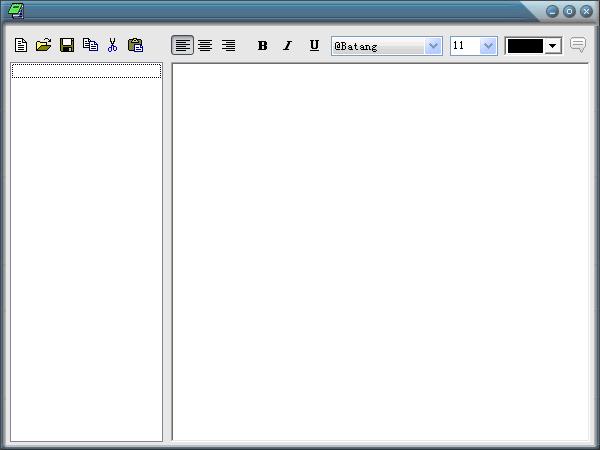Click inside the main text editing area
This screenshot has width=600, height=450.
(x=380, y=252)
